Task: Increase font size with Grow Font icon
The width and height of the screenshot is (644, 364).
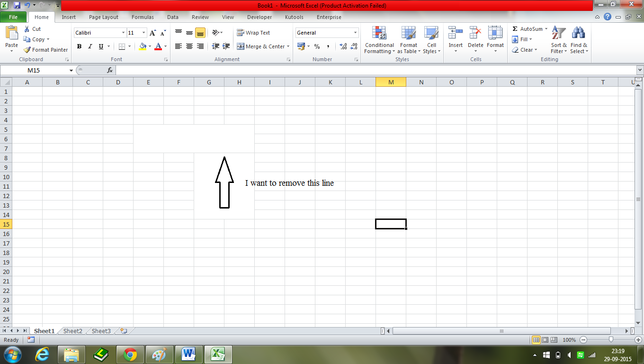Action: [x=152, y=33]
